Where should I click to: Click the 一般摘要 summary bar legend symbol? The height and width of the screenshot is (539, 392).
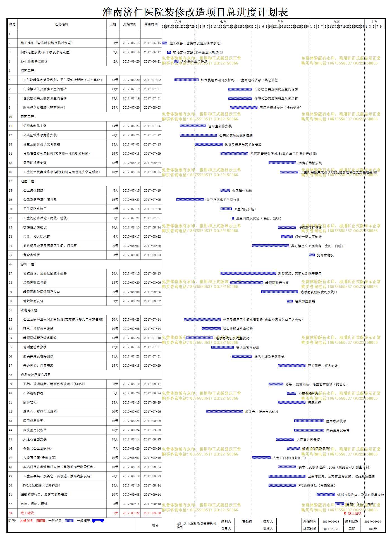98,521
